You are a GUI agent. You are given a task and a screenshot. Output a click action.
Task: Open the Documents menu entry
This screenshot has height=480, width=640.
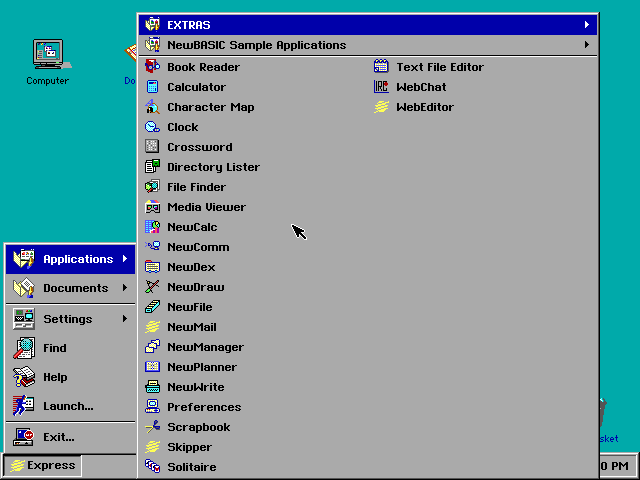pyautogui.click(x=70, y=288)
